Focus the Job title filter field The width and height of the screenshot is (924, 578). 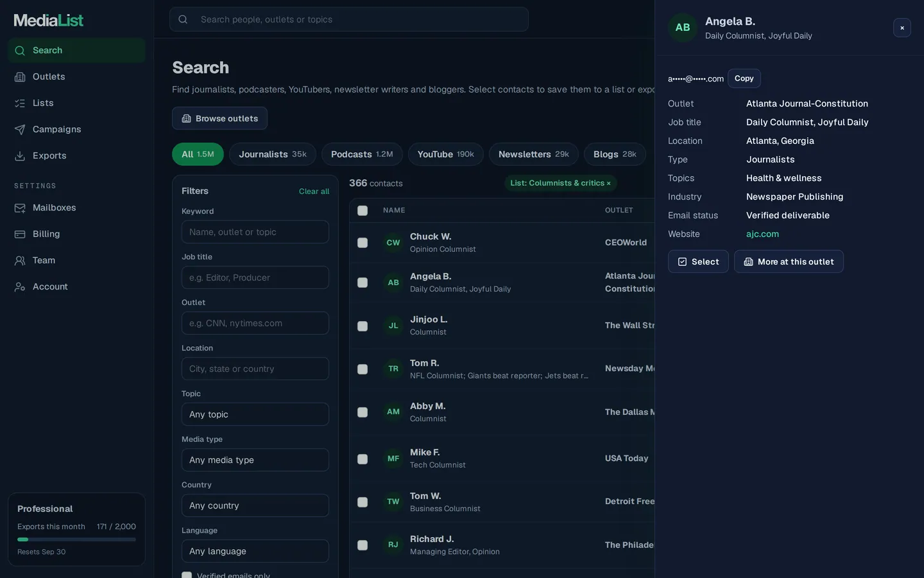tap(255, 277)
